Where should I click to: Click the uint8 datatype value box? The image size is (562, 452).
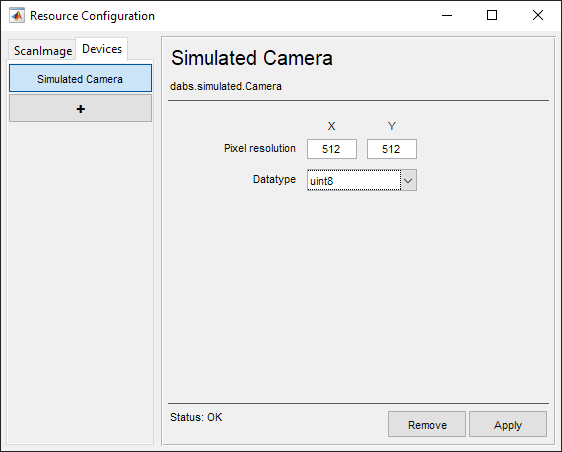point(354,180)
